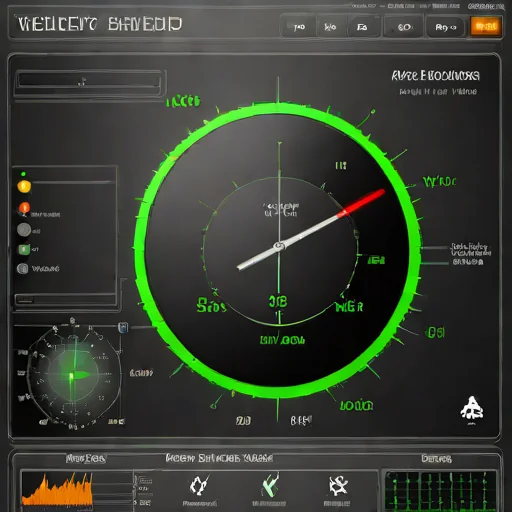
Task: Click the first white icon in the bottom toolbar
Action: 199,485
